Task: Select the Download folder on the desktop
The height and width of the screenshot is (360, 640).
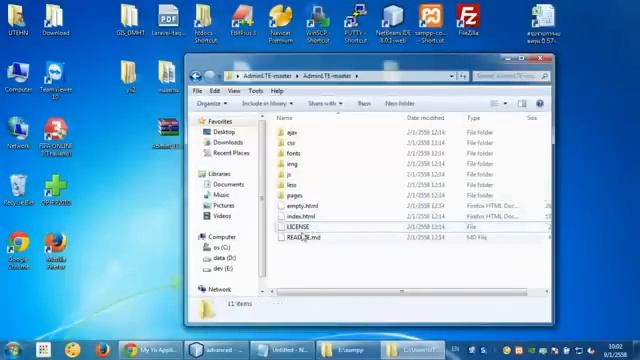Action: tap(56, 20)
